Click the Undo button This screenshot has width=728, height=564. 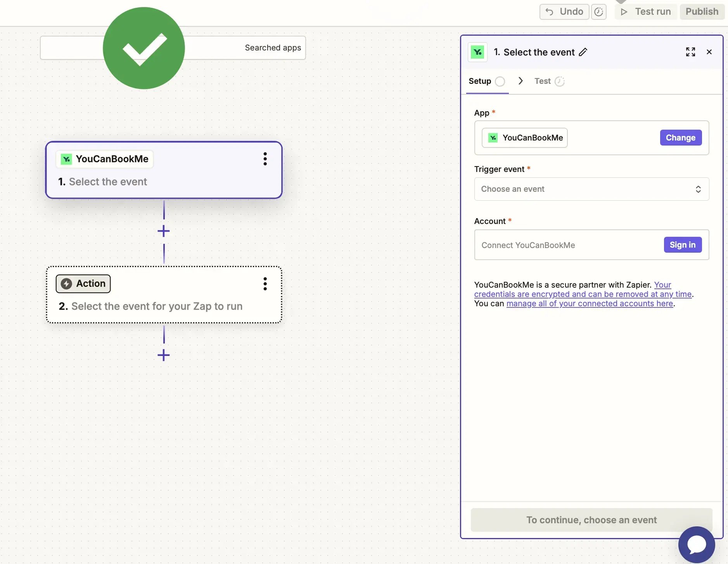click(x=564, y=12)
